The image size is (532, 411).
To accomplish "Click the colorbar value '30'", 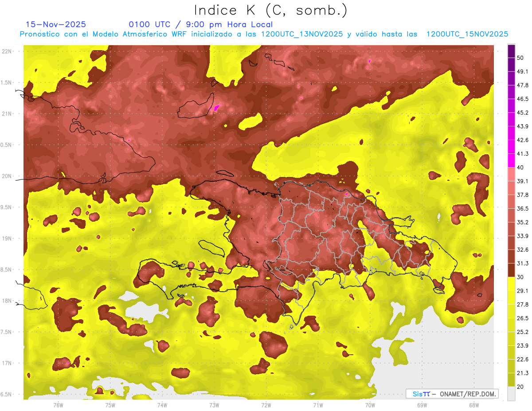I will click(520, 277).
